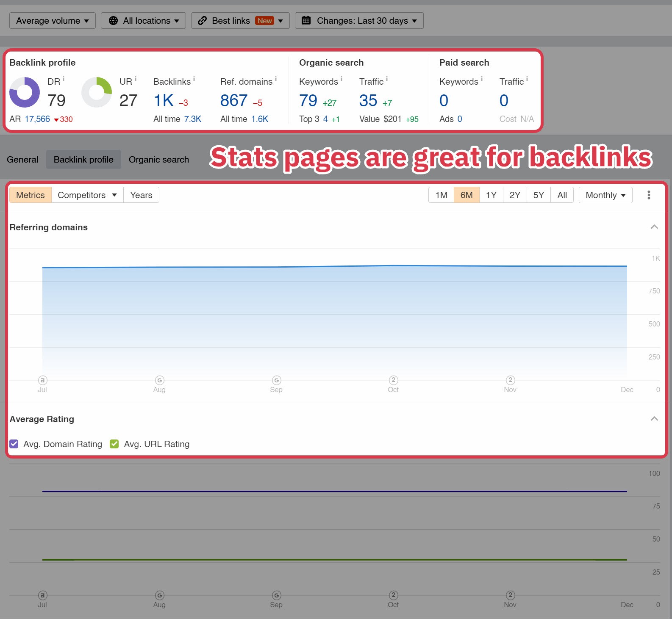Click the info icon next to Ref. domains

[276, 78]
